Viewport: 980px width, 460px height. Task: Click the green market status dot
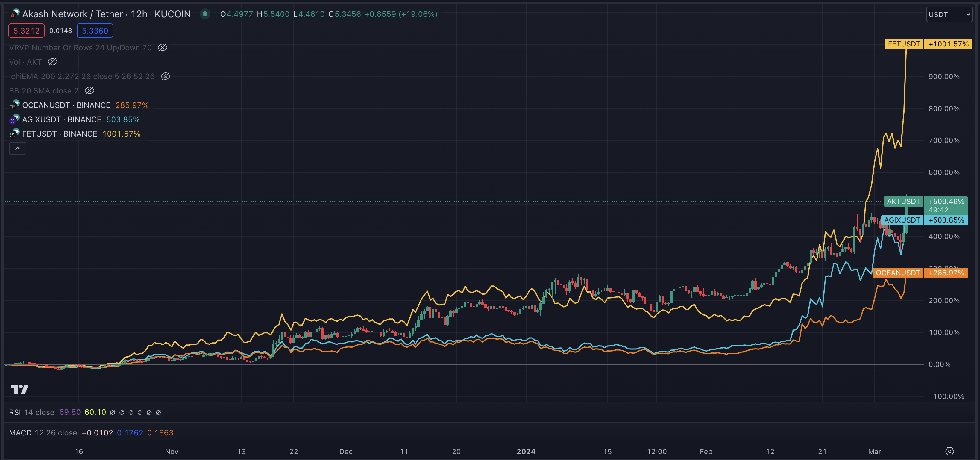[205, 14]
